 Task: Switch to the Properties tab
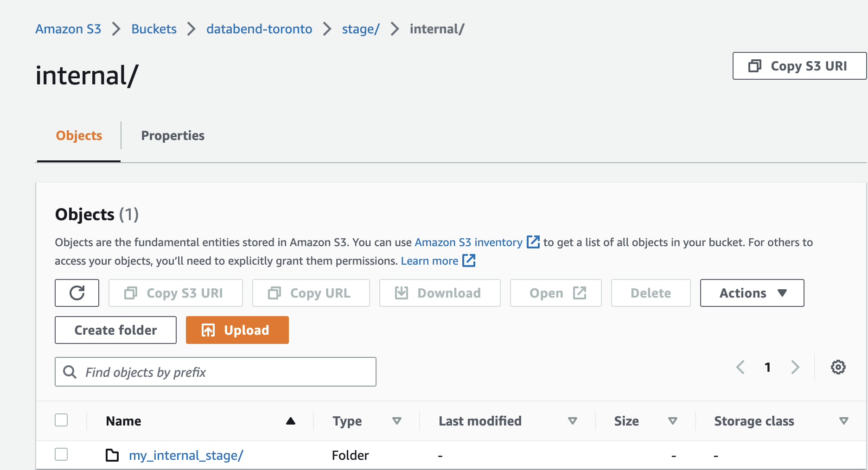(172, 135)
